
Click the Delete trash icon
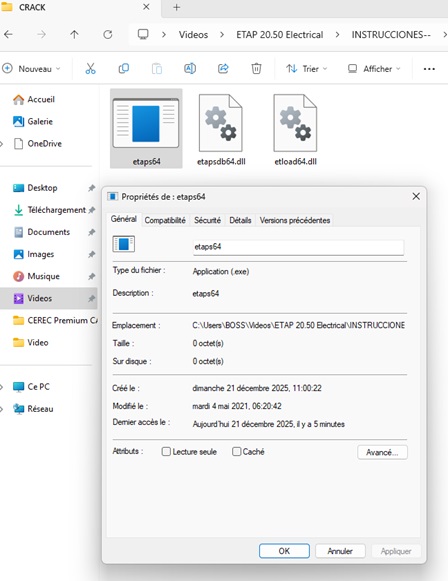point(256,69)
